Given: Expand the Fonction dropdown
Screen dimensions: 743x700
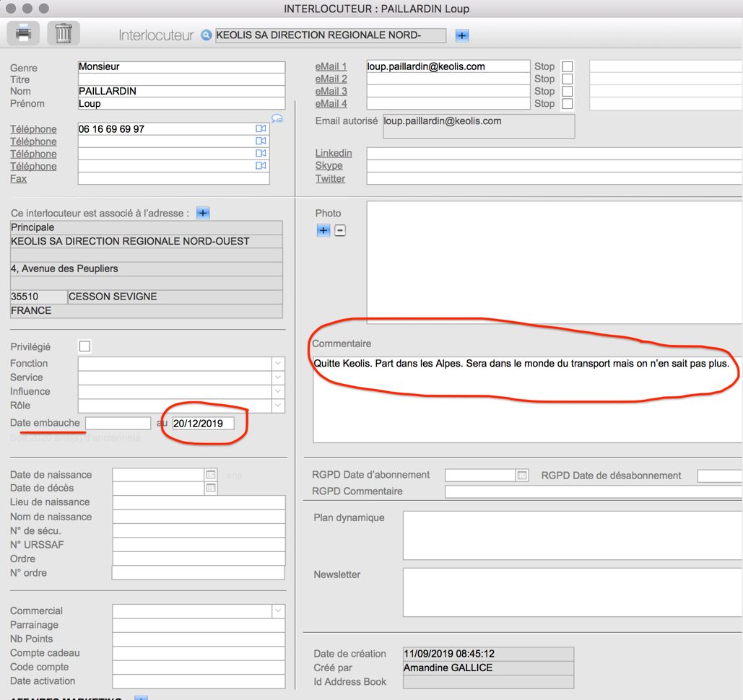Looking at the screenshot, I should [x=277, y=364].
